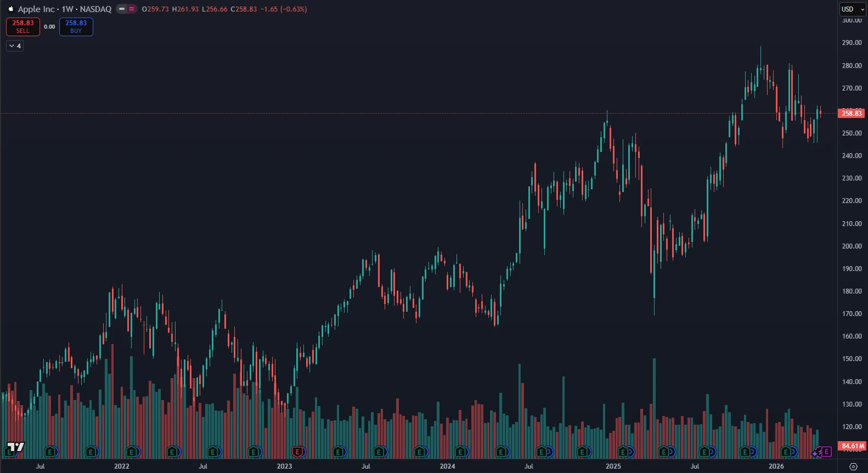Image resolution: width=868 pixels, height=473 pixels.
Task: Click the 2023 label on the time axis
Action: (x=284, y=466)
